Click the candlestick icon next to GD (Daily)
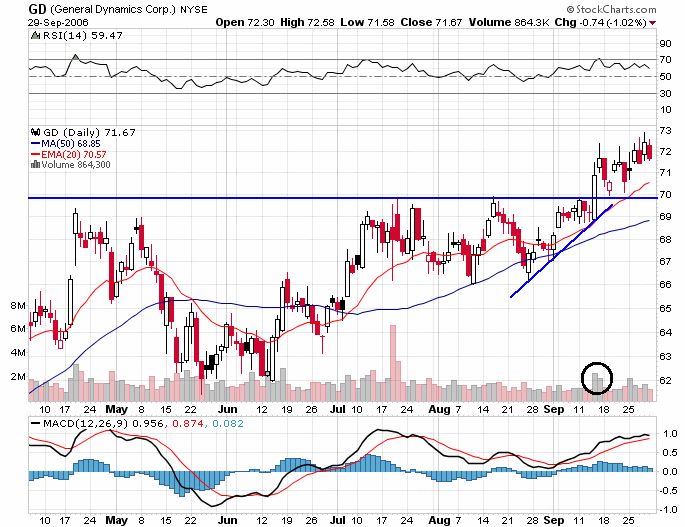 [x=35, y=132]
